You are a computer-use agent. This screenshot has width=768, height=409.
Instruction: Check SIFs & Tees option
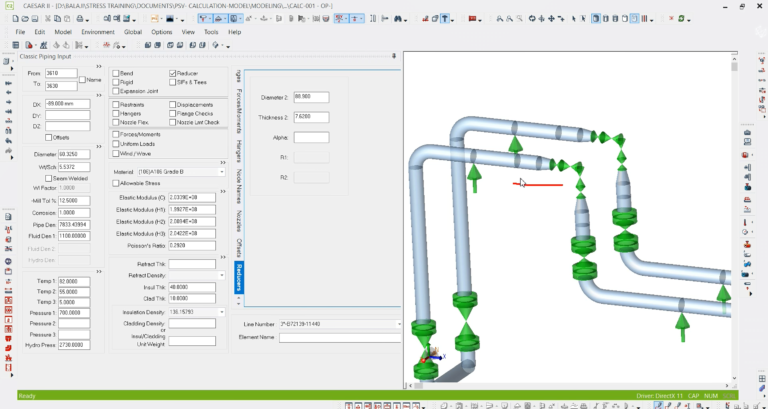172,82
